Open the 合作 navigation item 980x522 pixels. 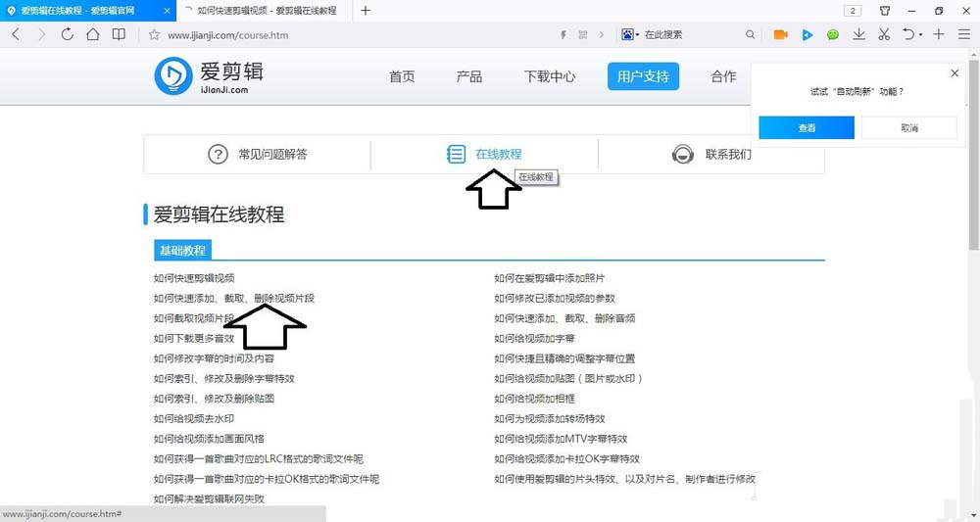coord(723,76)
